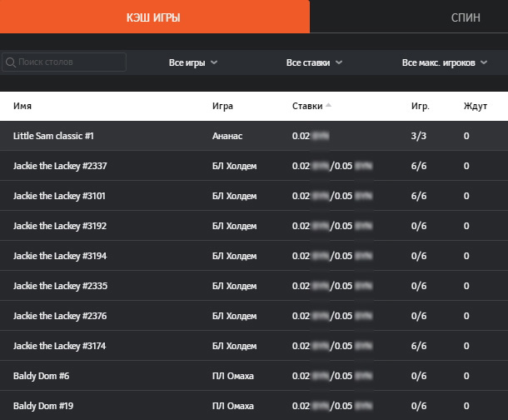Choose the Jackie the Lackey #3101 row

click(60, 196)
